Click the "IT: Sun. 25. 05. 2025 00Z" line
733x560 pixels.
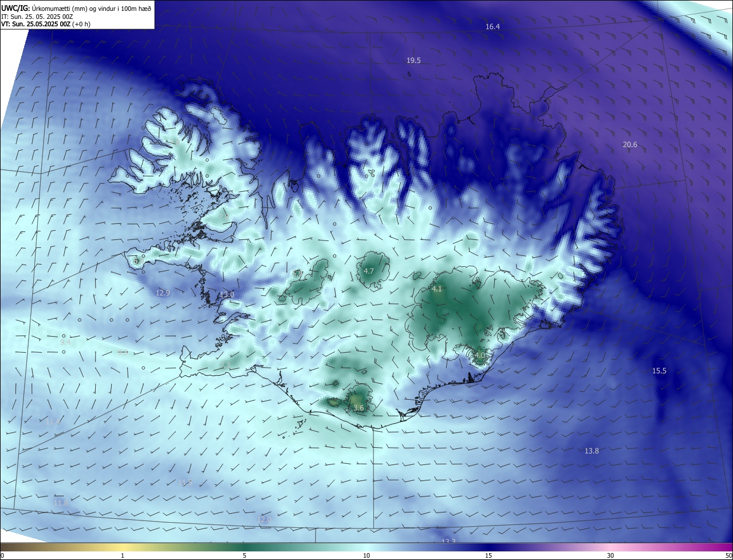click(36, 17)
